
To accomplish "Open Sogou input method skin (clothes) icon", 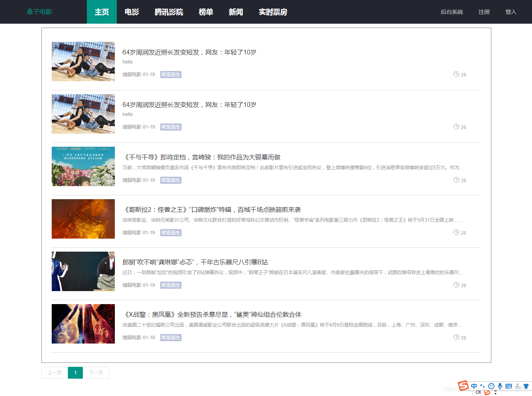I will pyautogui.click(x=526, y=386).
